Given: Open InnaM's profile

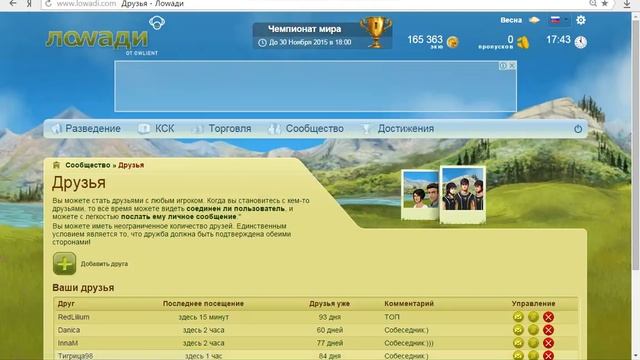Looking at the screenshot, I should (67, 343).
